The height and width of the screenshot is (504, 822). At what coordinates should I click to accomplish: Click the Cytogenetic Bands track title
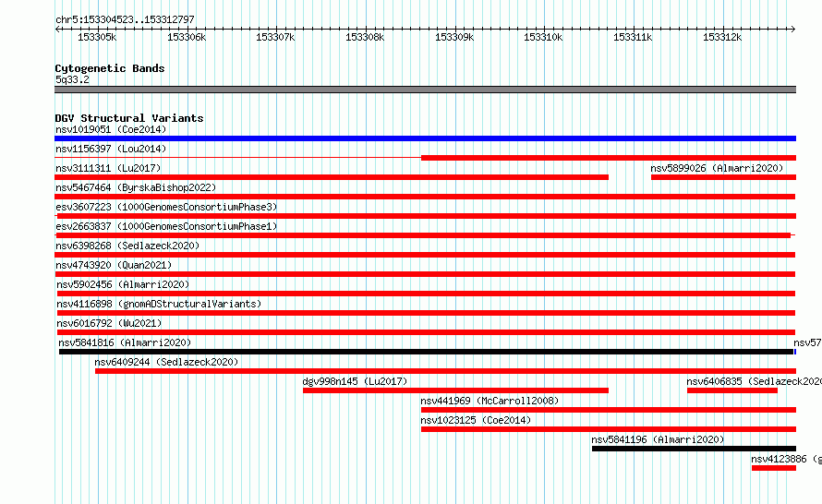click(x=110, y=68)
